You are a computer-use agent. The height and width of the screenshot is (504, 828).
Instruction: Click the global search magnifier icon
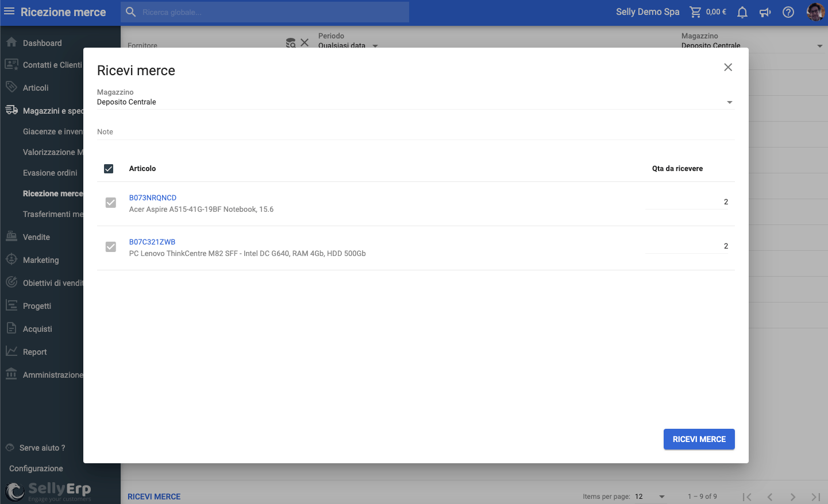click(x=131, y=12)
